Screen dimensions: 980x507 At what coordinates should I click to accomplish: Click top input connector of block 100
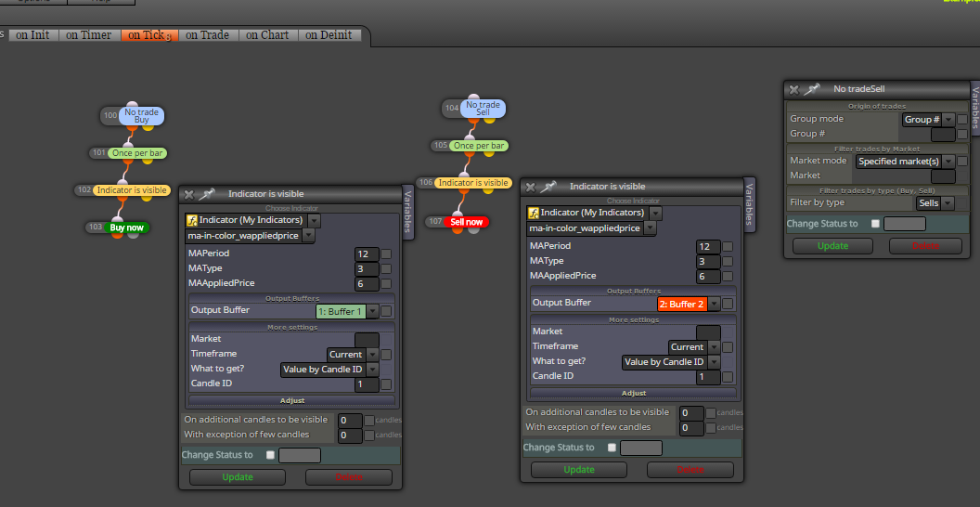coord(131,106)
